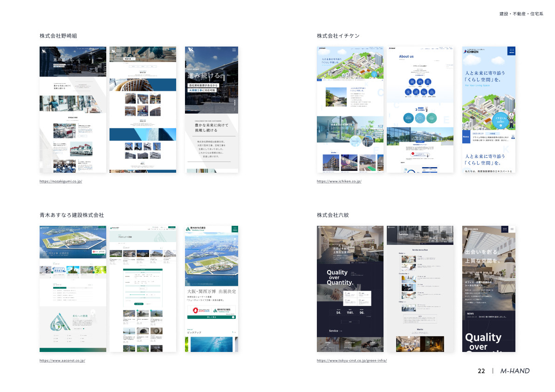Click the 建設・不動産・住宅系 category header
The width and height of the screenshot is (555, 392).
(x=521, y=14)
